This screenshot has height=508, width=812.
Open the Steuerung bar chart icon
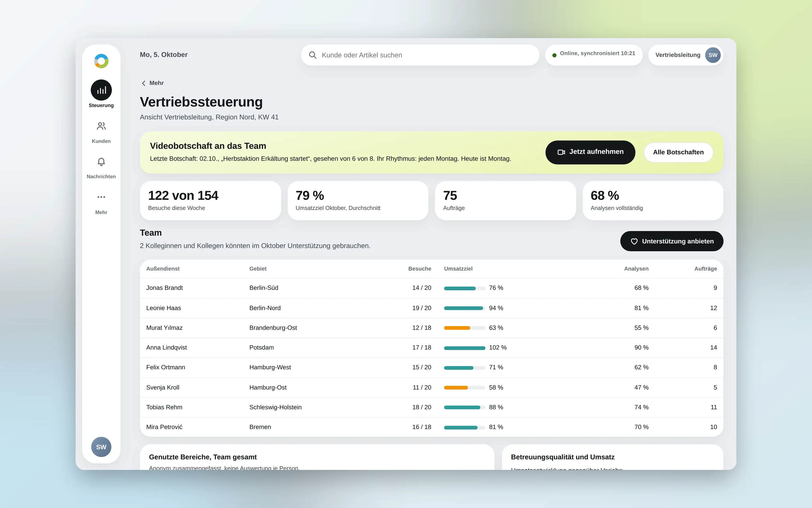[x=101, y=90]
